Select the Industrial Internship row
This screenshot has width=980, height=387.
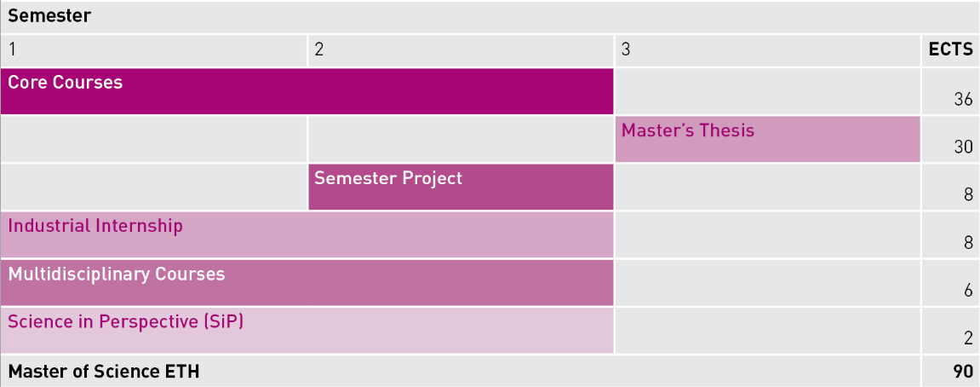(x=307, y=234)
